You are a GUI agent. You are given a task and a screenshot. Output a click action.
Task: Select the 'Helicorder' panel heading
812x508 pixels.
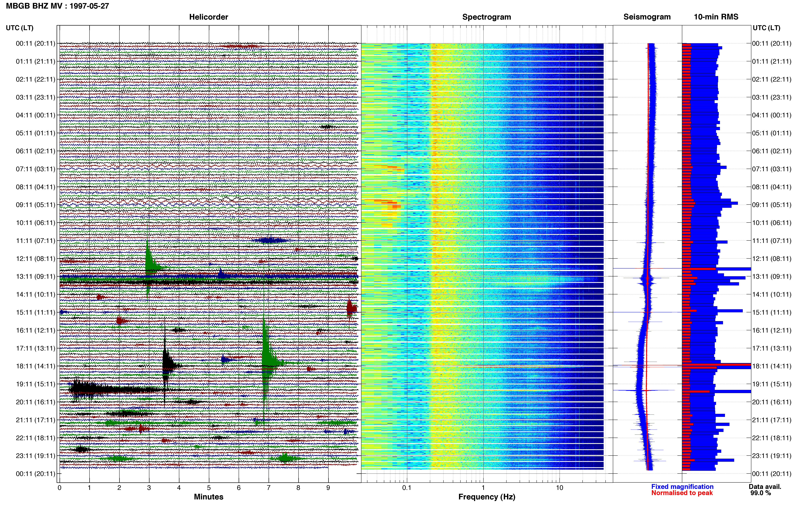pos(209,17)
